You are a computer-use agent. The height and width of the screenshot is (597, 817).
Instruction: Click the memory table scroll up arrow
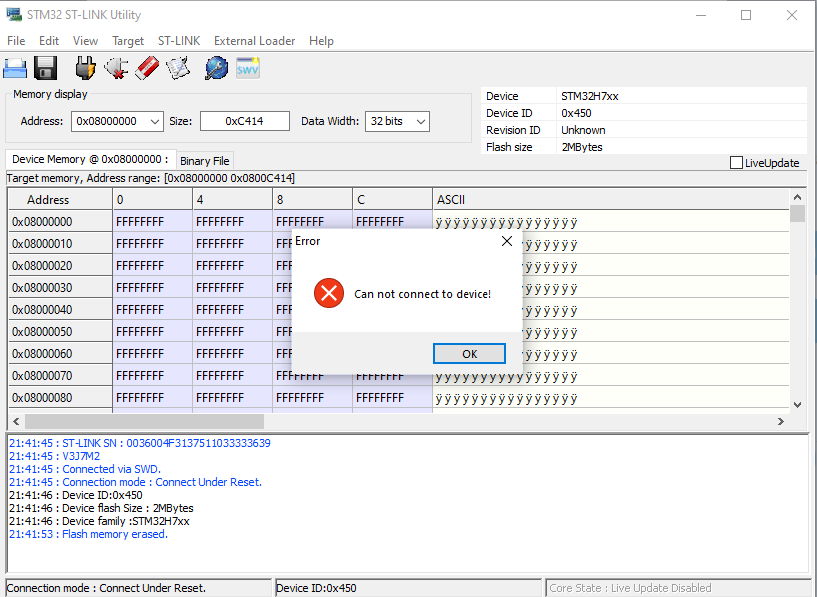click(797, 197)
